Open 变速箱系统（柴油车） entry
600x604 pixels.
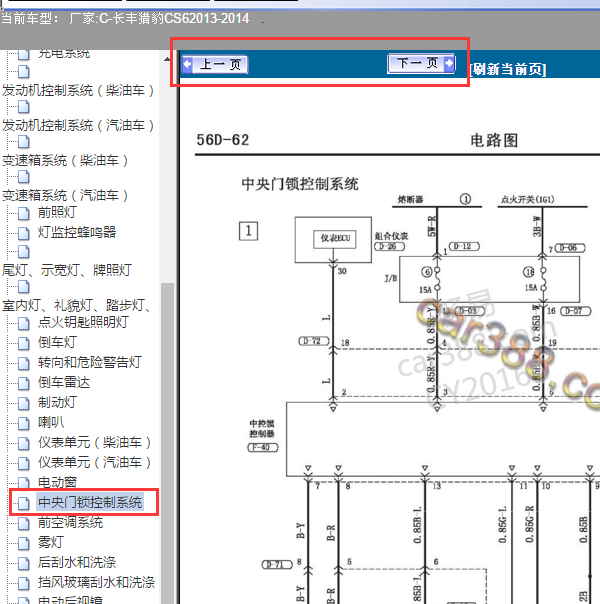[65, 160]
